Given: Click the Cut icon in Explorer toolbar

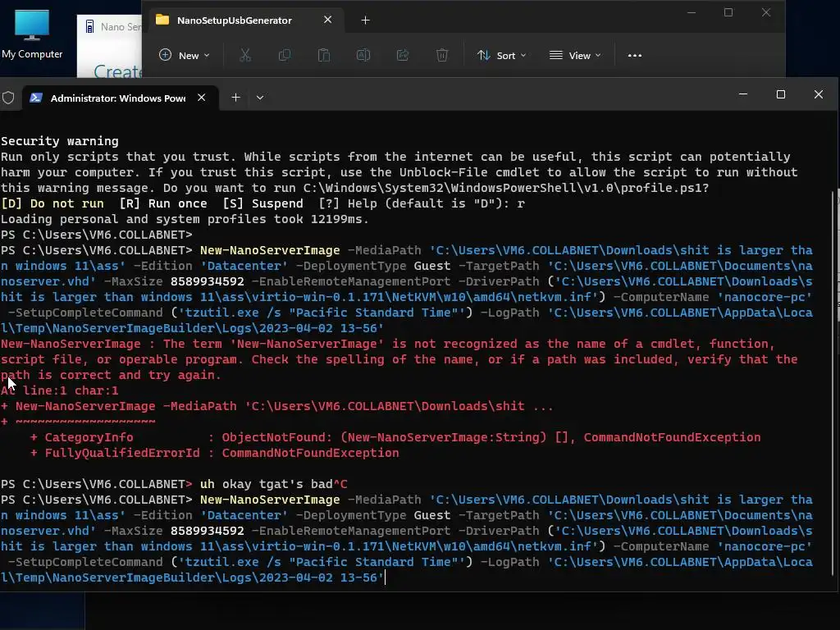Looking at the screenshot, I should coord(245,55).
